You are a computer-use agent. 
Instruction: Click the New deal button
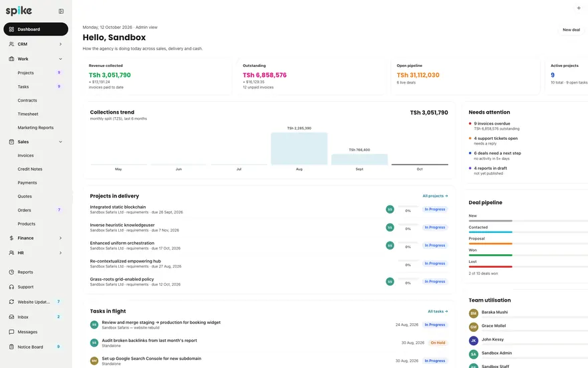click(x=571, y=29)
